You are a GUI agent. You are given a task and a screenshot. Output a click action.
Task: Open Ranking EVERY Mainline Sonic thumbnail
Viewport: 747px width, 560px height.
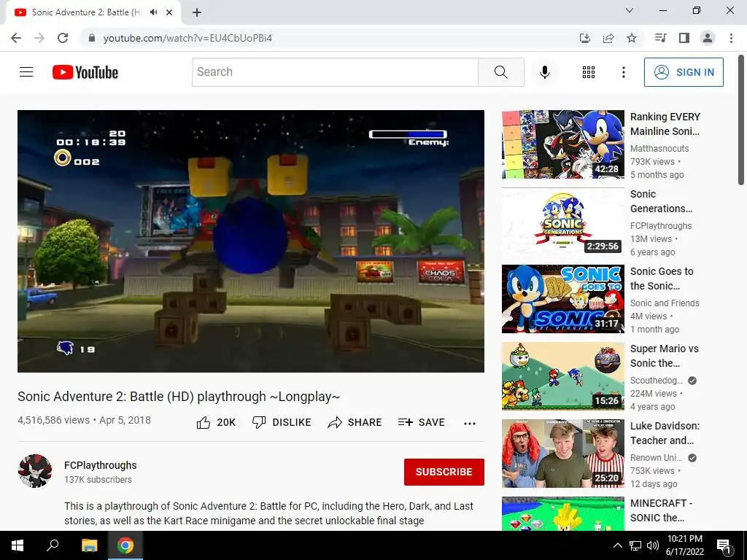(x=562, y=144)
